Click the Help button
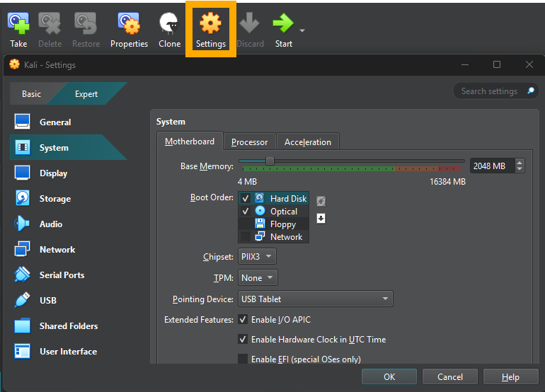This screenshot has width=545, height=392. pos(510,376)
